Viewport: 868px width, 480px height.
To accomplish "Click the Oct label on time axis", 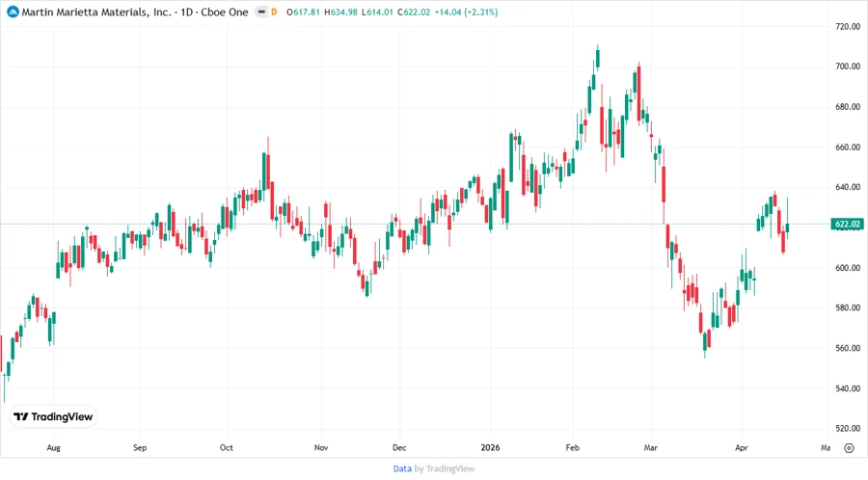I will (227, 447).
